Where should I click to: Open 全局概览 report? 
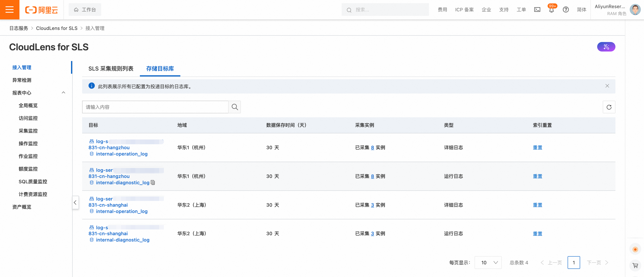tap(28, 105)
